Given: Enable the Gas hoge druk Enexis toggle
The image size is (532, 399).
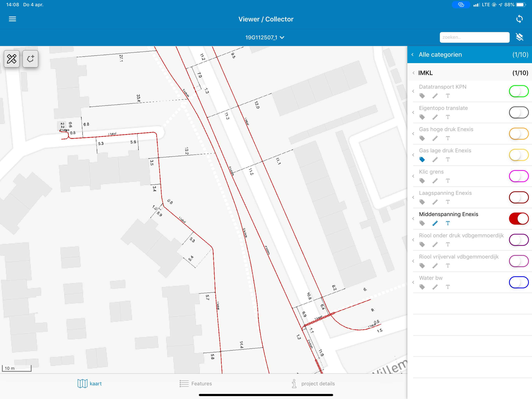Looking at the screenshot, I should click(519, 134).
